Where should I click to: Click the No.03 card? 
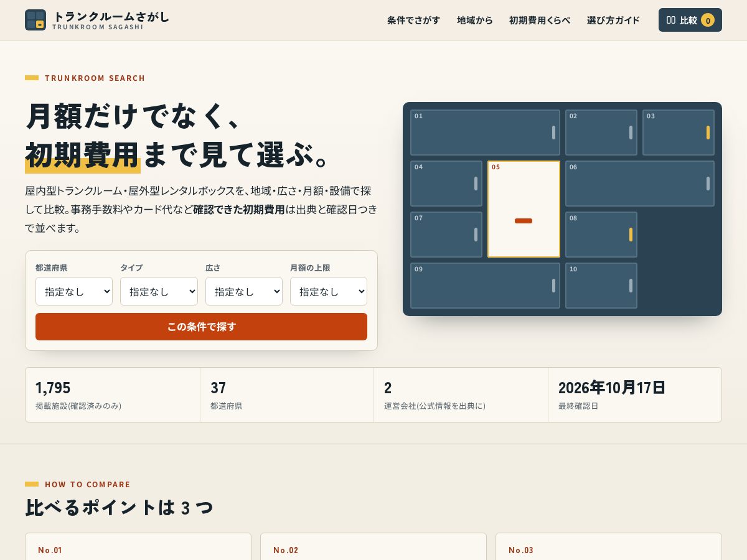tap(609, 546)
